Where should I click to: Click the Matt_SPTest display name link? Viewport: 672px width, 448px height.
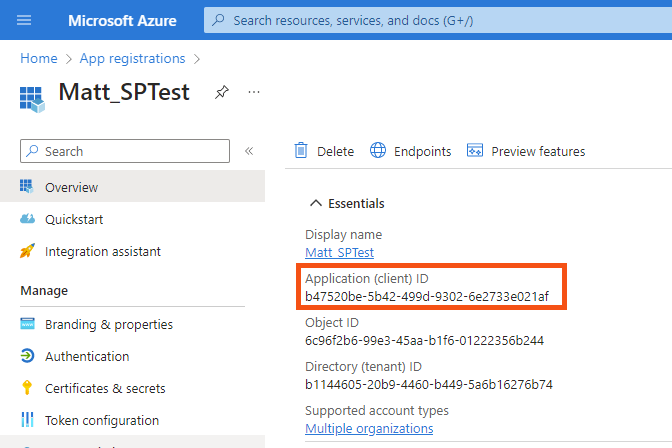[x=339, y=252]
